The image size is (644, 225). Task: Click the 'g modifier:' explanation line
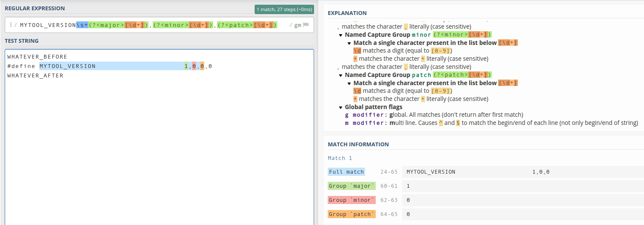pyautogui.click(x=434, y=115)
